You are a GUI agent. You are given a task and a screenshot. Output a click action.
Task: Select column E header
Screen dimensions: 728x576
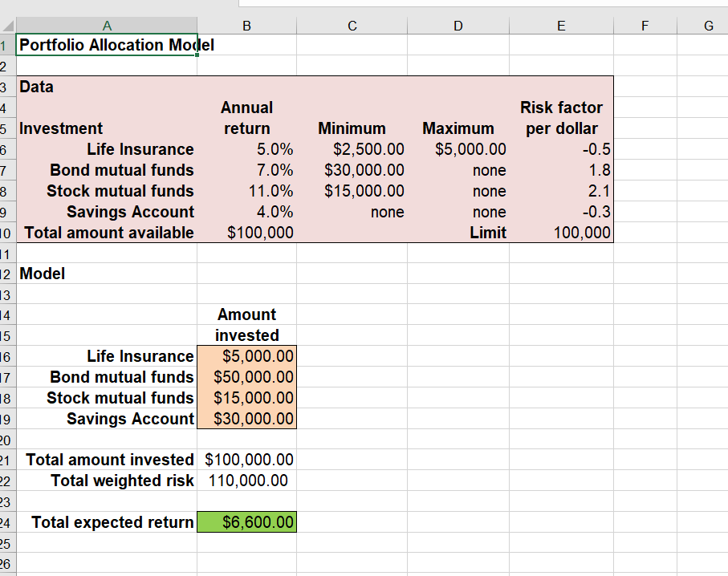(x=560, y=25)
